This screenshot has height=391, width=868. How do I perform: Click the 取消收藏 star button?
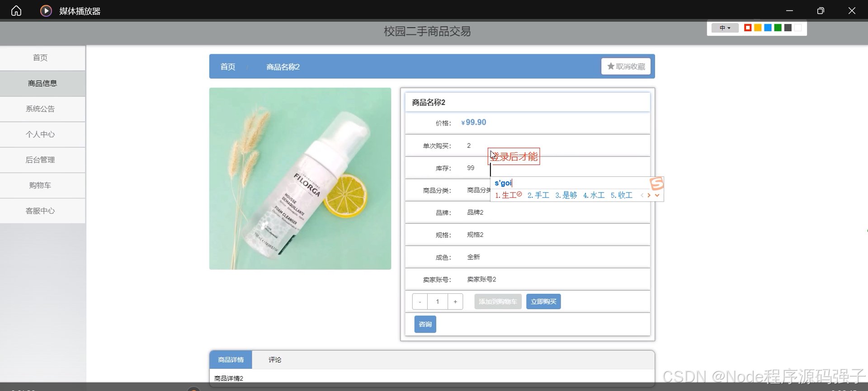(626, 66)
